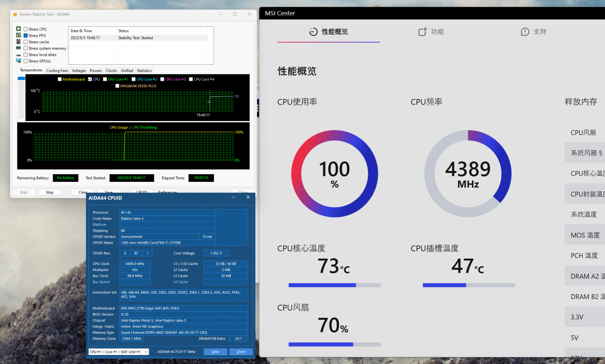Enable the Stress GPU(s) checkbox
The width and height of the screenshot is (605, 364).
[25, 61]
